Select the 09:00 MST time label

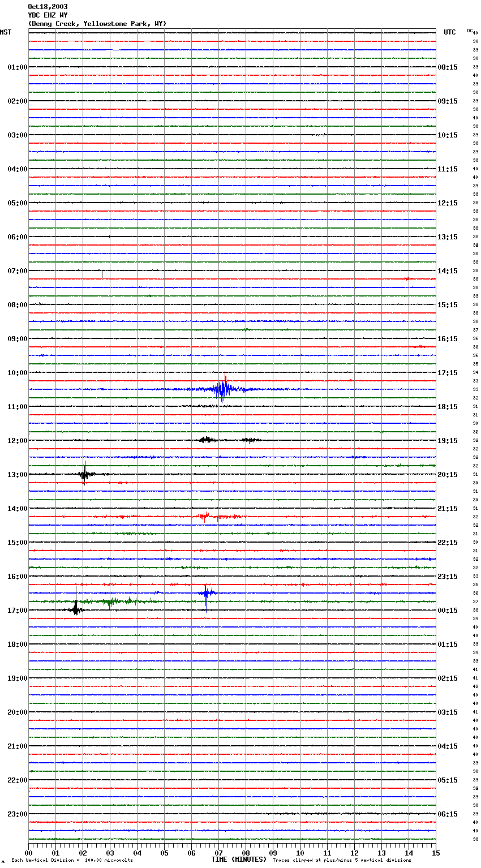pos(18,339)
